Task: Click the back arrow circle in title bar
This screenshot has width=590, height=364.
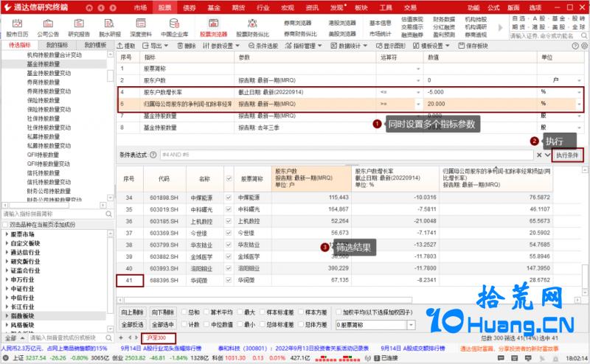Action: coord(101,7)
